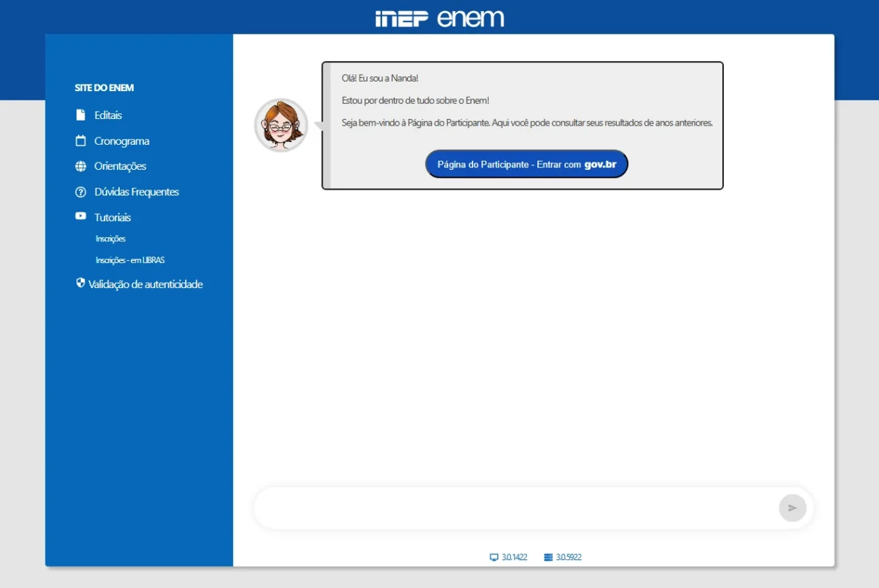
Task: Click the monitor icon beside 3.0.1422
Action: pyautogui.click(x=494, y=557)
